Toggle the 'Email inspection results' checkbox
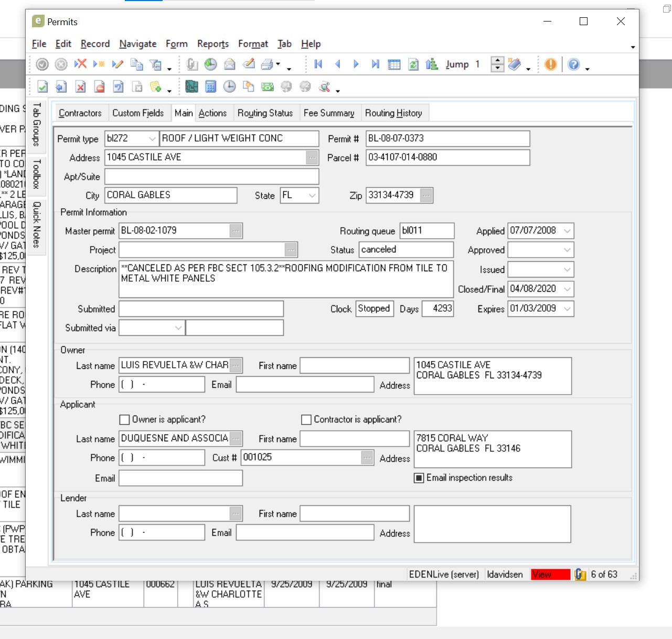This screenshot has width=672, height=639. tap(419, 478)
